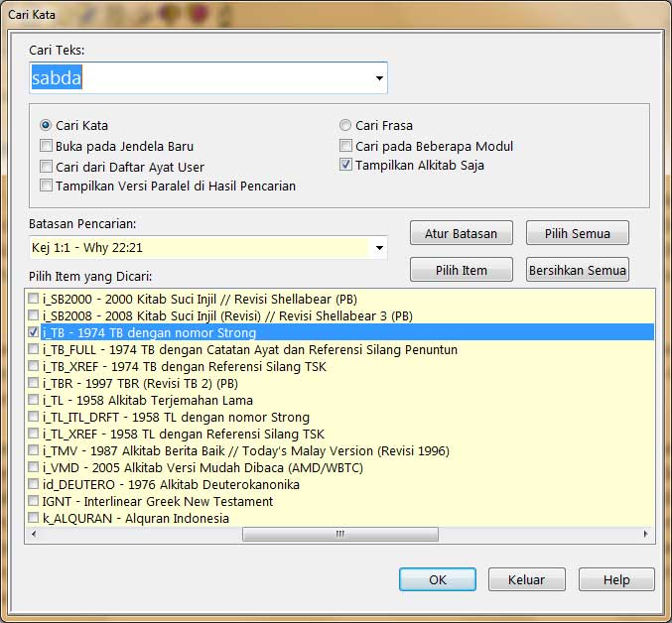The width and height of the screenshot is (672, 623).
Task: Select row text 'k_ALQURAN - Alquran Indonesia'
Action: click(x=135, y=519)
